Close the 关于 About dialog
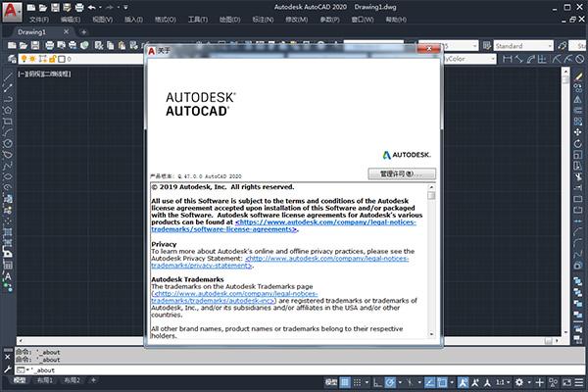This screenshot has width=588, height=392. click(x=428, y=49)
